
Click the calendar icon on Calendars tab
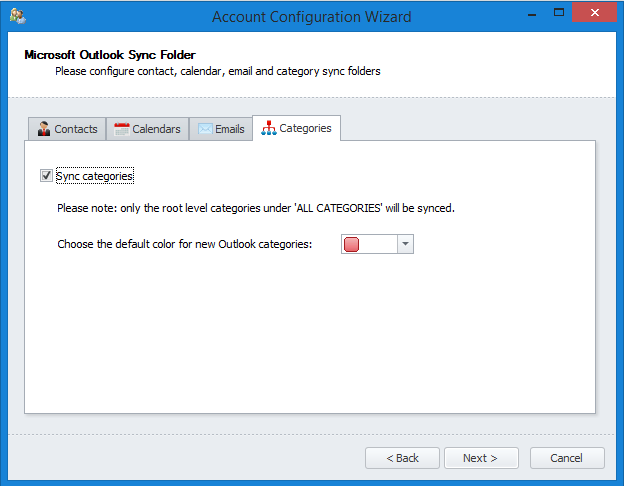coord(122,129)
